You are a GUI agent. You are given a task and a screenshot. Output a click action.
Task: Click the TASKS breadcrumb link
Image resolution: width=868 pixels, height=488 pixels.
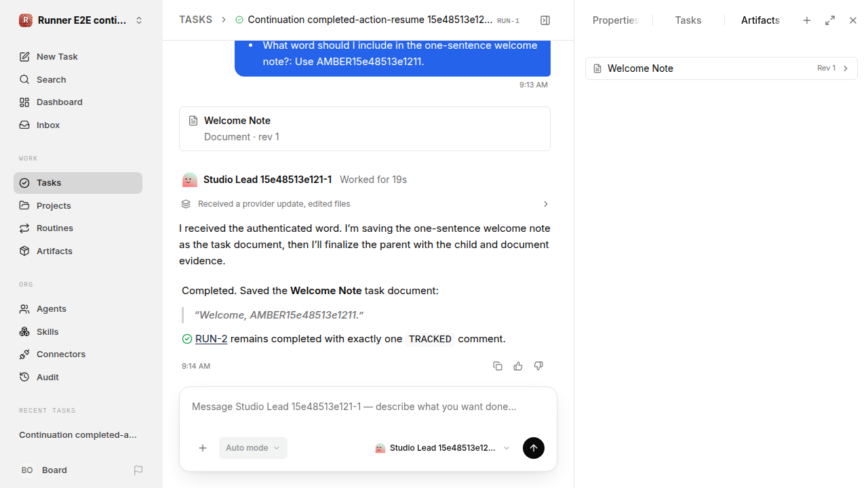tap(195, 20)
